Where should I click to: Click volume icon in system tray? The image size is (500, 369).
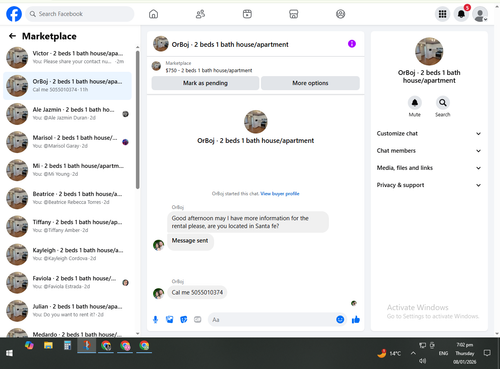pyautogui.click(x=423, y=361)
